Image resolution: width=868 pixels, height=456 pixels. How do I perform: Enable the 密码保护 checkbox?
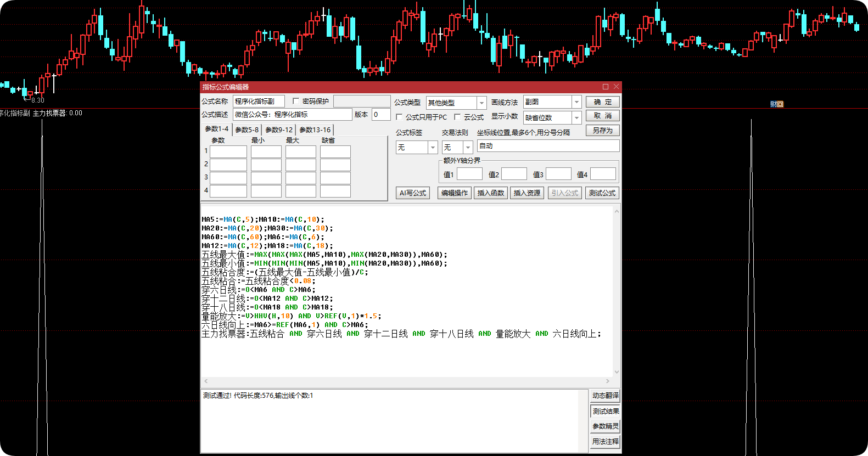296,101
